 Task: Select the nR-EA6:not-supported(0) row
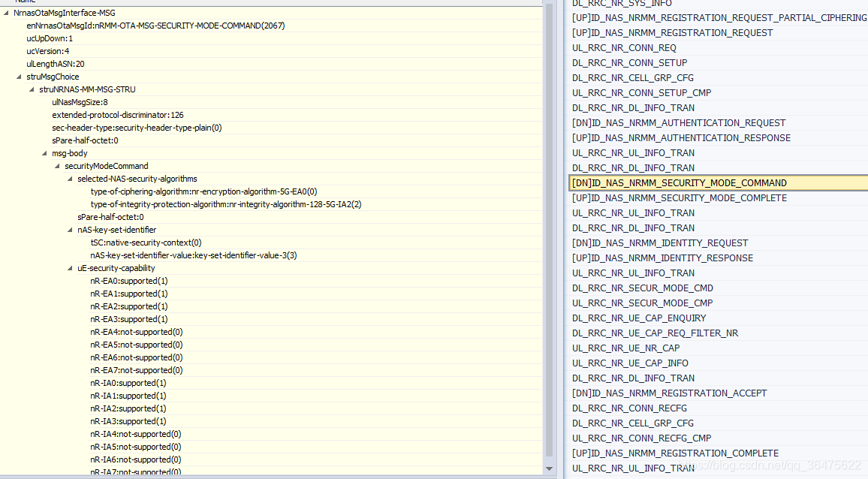pos(136,357)
